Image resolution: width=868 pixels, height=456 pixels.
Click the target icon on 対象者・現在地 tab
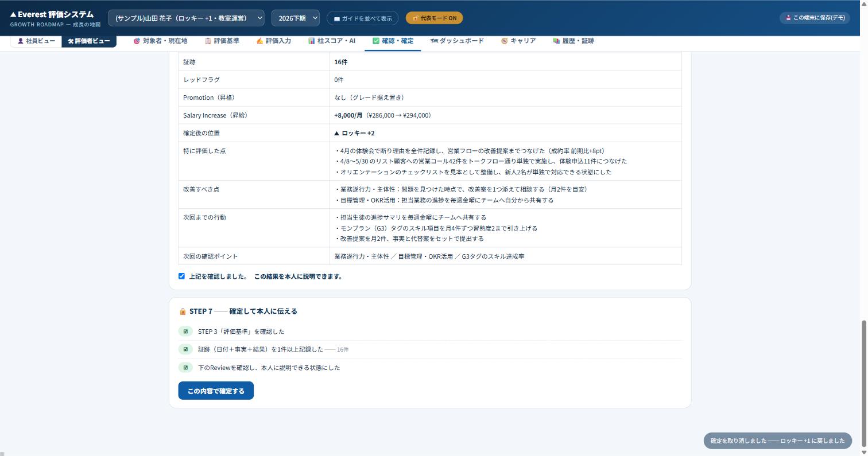point(137,41)
